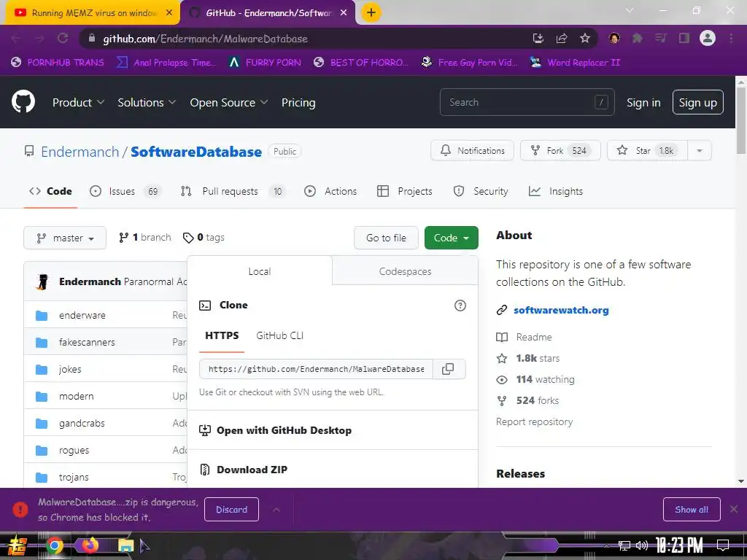Screen dimensions: 747x560
Task: Switch to the Pull requests tab
Action: click(233, 192)
